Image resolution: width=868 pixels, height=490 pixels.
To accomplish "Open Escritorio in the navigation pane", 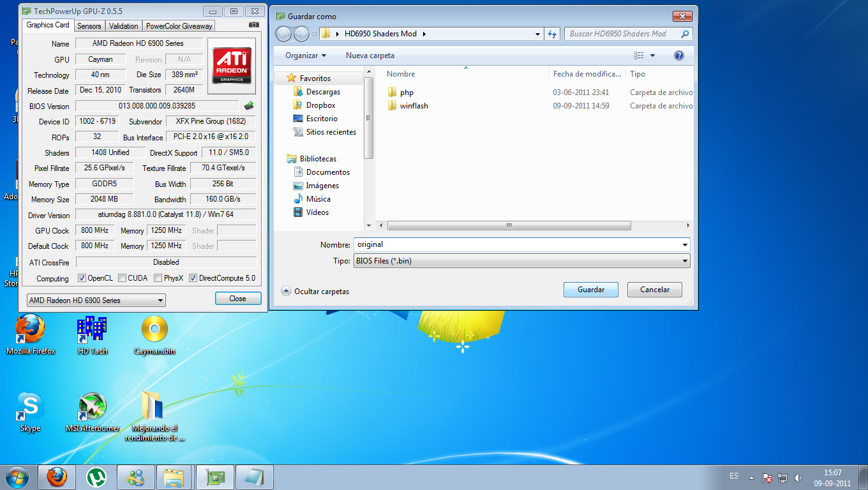I will point(322,119).
